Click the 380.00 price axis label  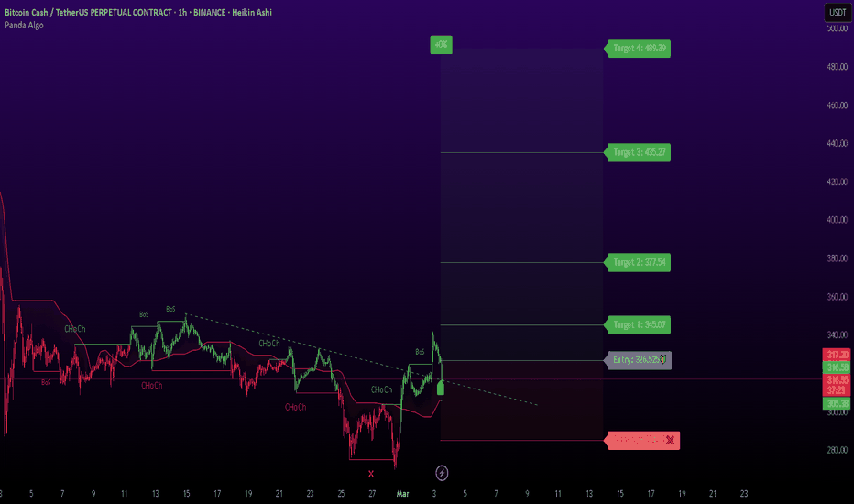tap(838, 258)
